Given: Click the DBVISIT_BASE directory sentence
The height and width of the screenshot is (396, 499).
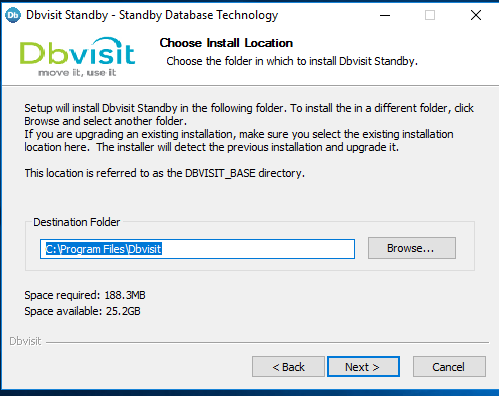Looking at the screenshot, I should [x=164, y=173].
